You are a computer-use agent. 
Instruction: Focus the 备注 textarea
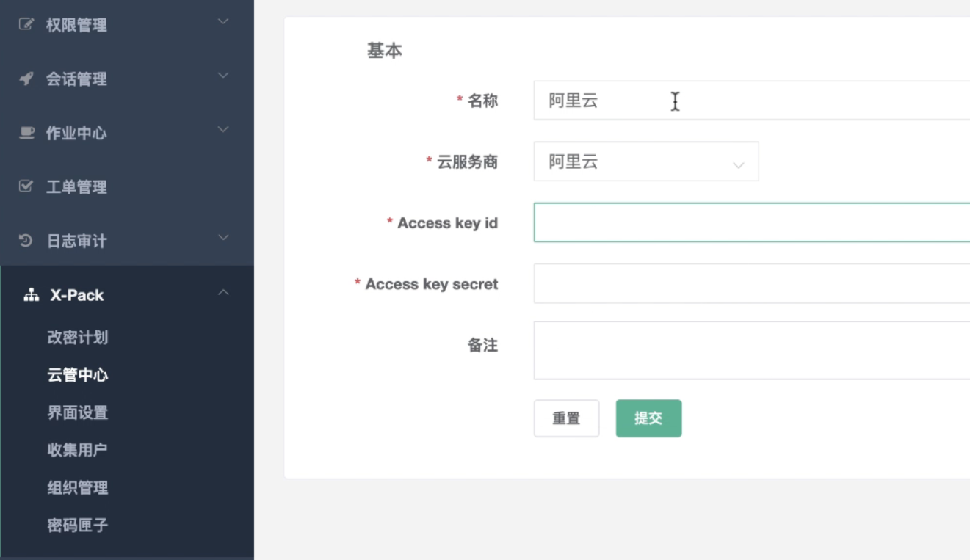752,350
